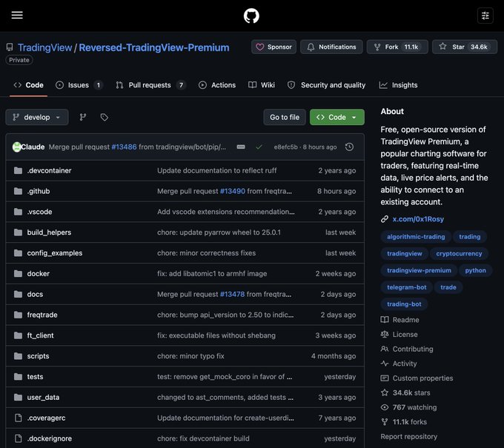
Task: Expand the green Code dropdown
Action: [x=336, y=117]
